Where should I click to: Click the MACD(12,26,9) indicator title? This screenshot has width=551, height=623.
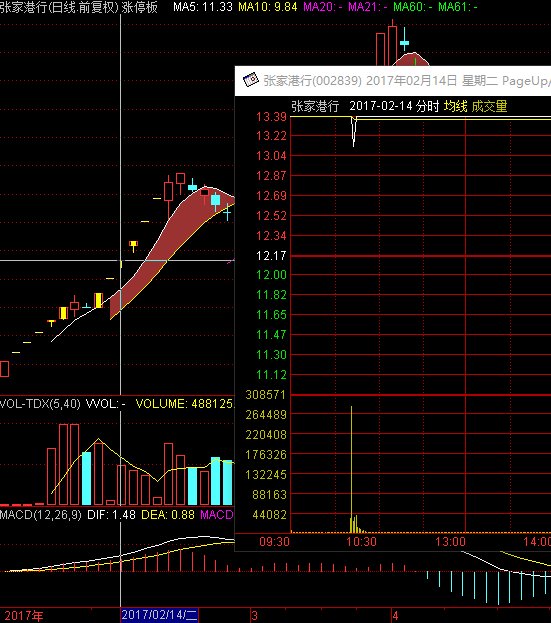click(x=41, y=515)
